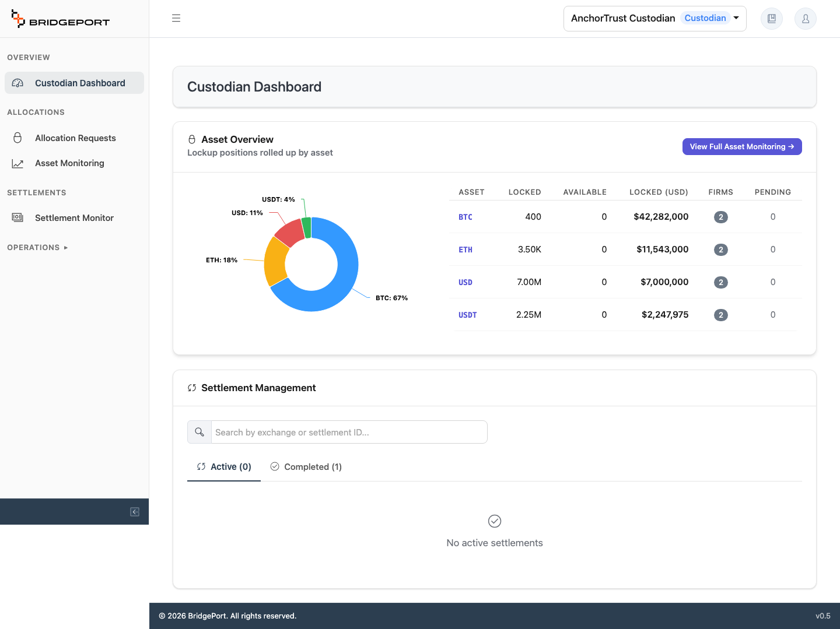Expand the Operations section
Screen dimensions: 840x629
pos(37,247)
